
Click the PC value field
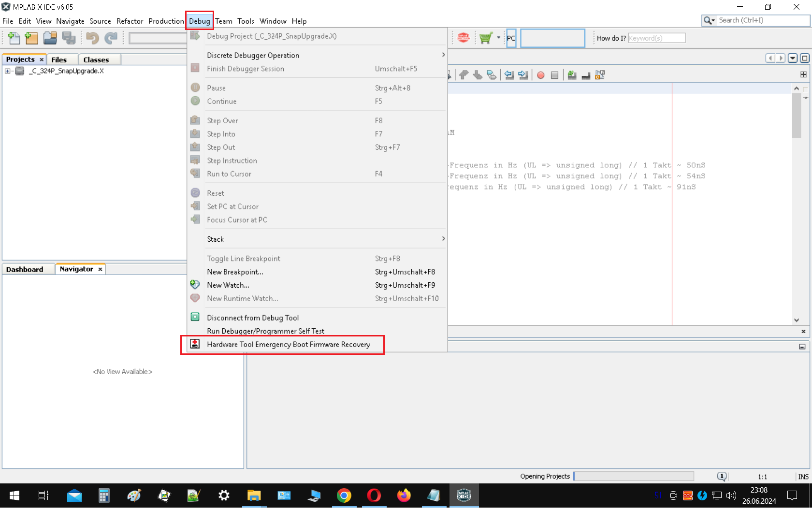552,38
